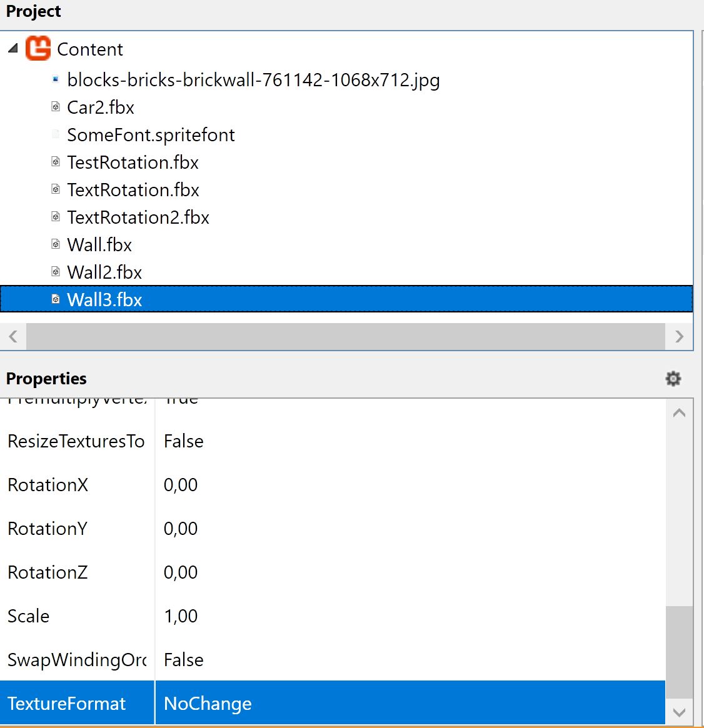
Task: Click the model icon next to Car2.fbx
Action: coord(55,107)
